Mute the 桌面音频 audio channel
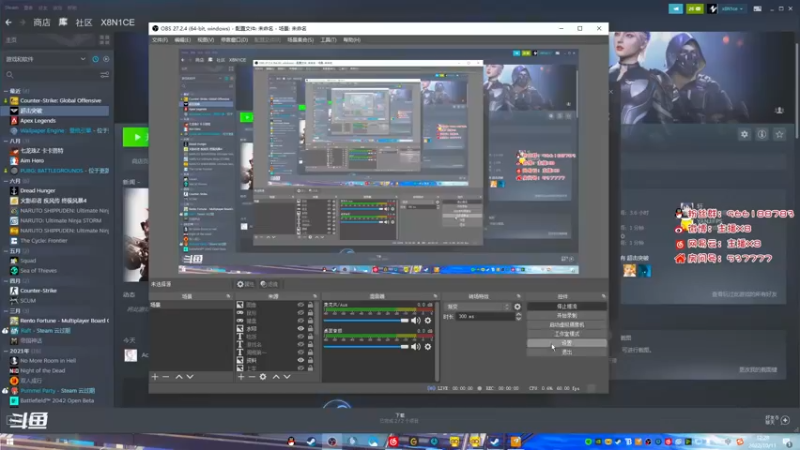This screenshot has height=450, width=800. 416,346
